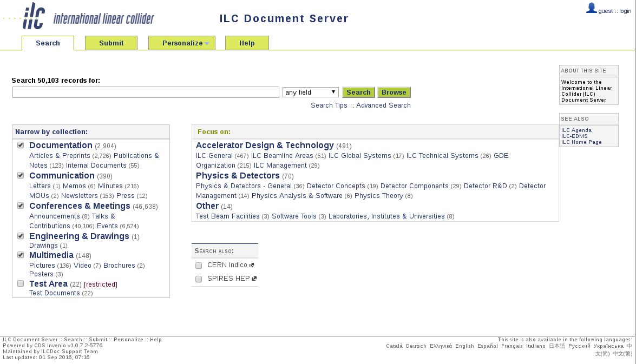Open the Help tab
Image resolution: width=636 pixels, height=364 pixels.
tap(247, 43)
